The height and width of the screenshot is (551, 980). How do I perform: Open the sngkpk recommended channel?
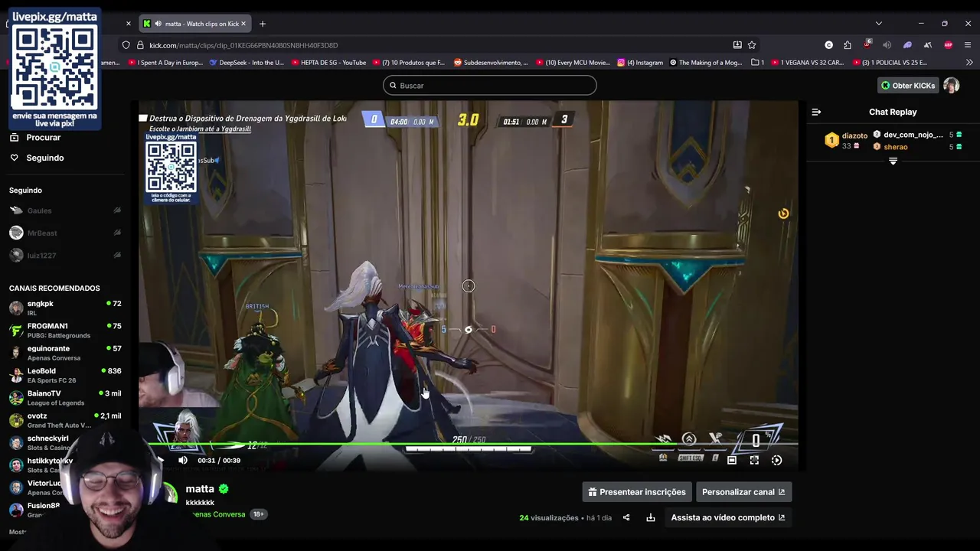[x=64, y=308]
